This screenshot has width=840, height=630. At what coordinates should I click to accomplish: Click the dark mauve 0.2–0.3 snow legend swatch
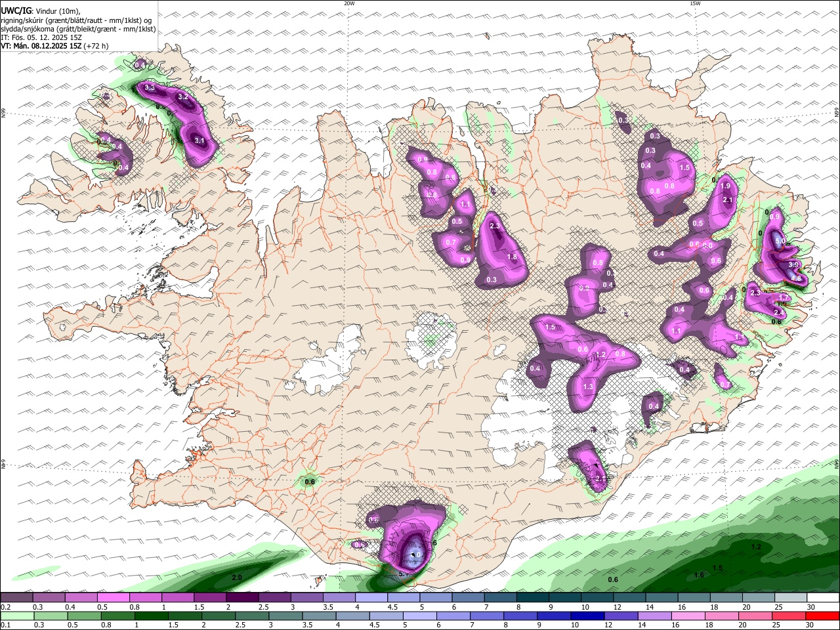tap(16, 598)
